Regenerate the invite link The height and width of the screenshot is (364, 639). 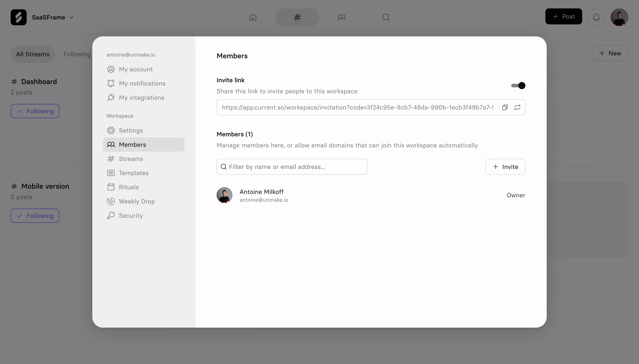pos(517,107)
